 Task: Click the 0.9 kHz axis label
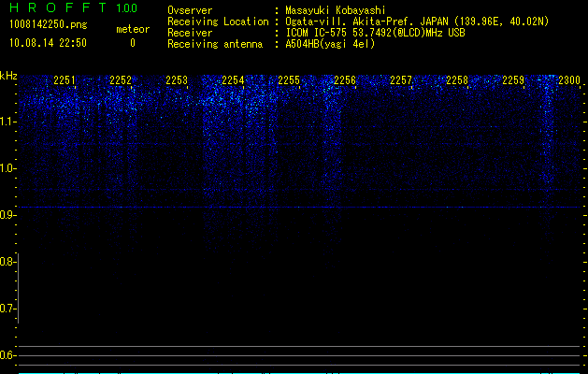click(7, 215)
